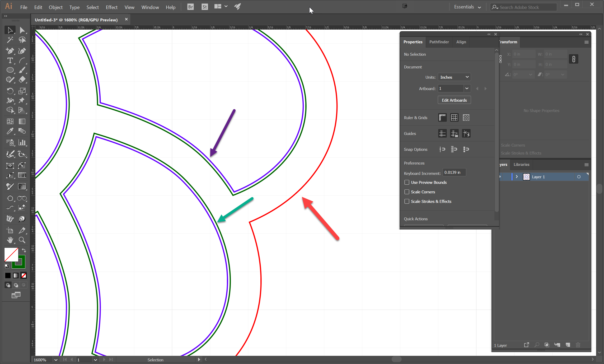Toggle Scale Corners checkbox

click(x=406, y=192)
